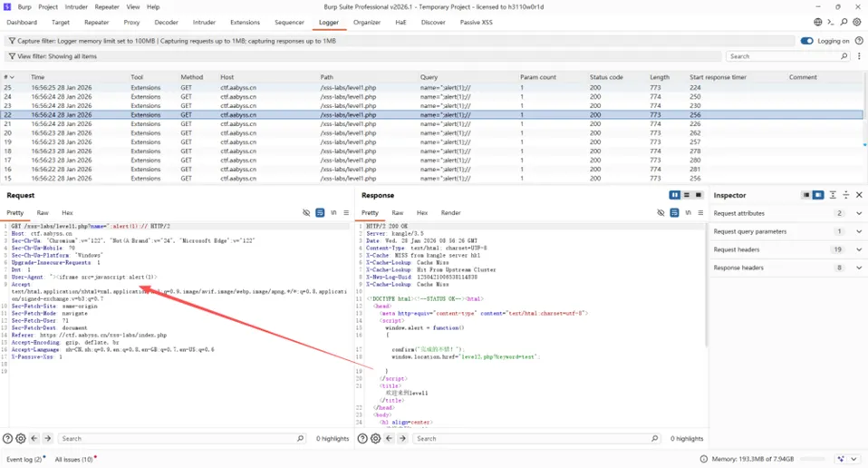The image size is (868, 468).
Task: Go to next match in Response search
Action: pyautogui.click(x=402, y=438)
